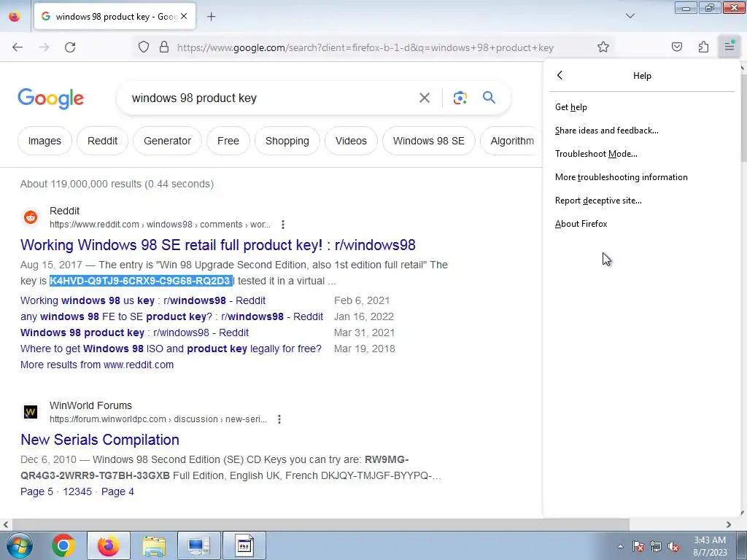Click the highlighted key K4HVD-Q9TJ9-6CRX9-C9G68-RQ2D3
Screen dimensions: 747x560
pyautogui.click(x=141, y=281)
